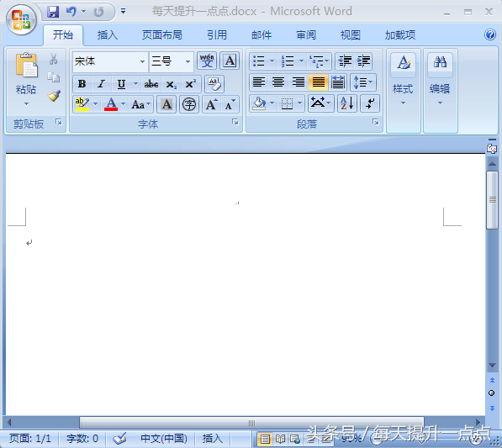Switch to the 页面布局 ribbon tab
Screen dimensions: 502x448
162,34
